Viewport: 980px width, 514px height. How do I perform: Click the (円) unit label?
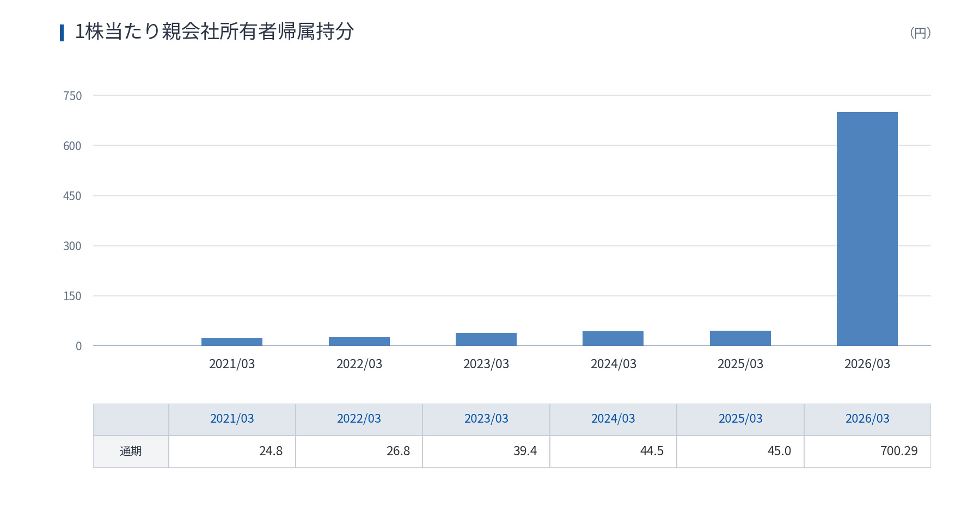click(x=920, y=33)
